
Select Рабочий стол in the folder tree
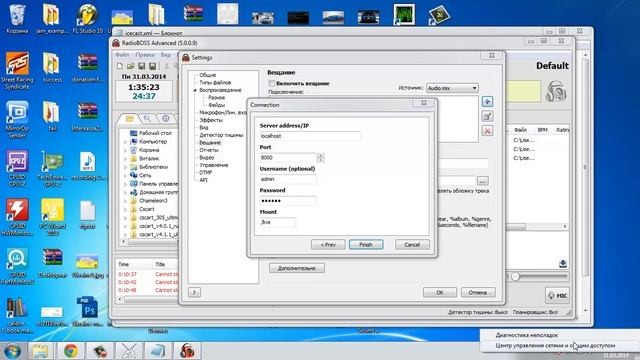point(155,133)
